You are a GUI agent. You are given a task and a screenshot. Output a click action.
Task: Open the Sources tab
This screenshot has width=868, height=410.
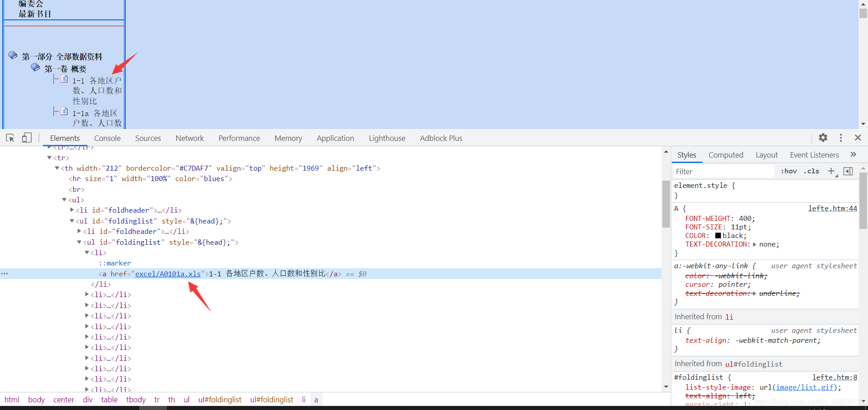[x=148, y=138]
